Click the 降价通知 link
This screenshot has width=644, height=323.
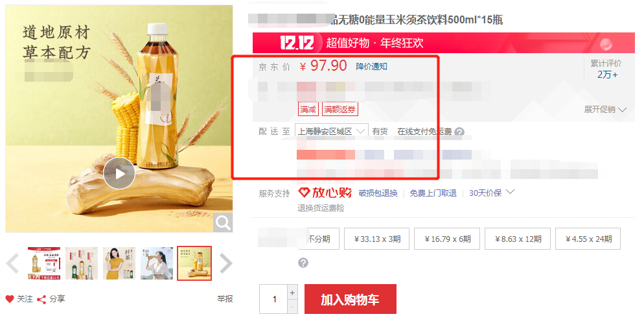point(371,67)
